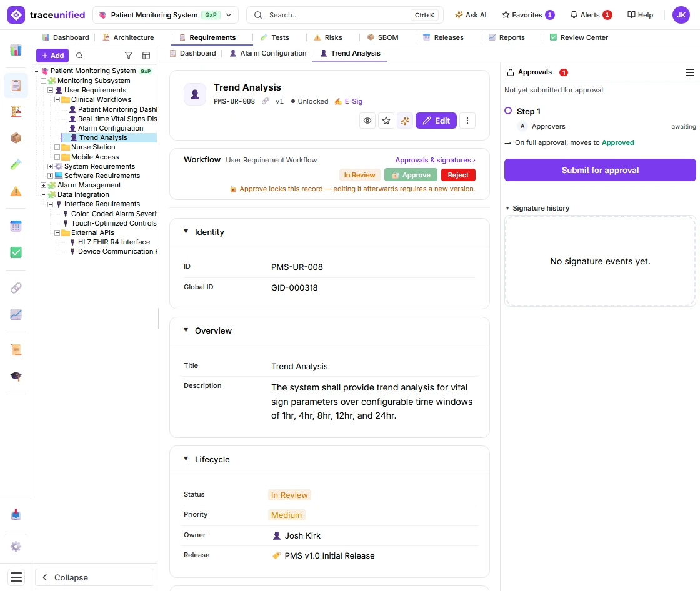Open the Patient Monitoring System project dropdown
This screenshot has width=700, height=591.
pos(166,15)
